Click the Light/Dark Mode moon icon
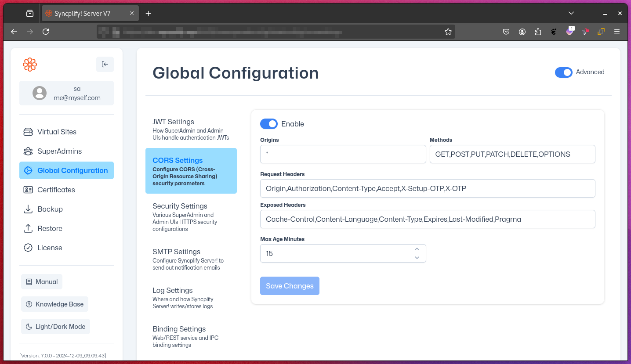Viewport: 631px width, 364px height. coord(29,326)
